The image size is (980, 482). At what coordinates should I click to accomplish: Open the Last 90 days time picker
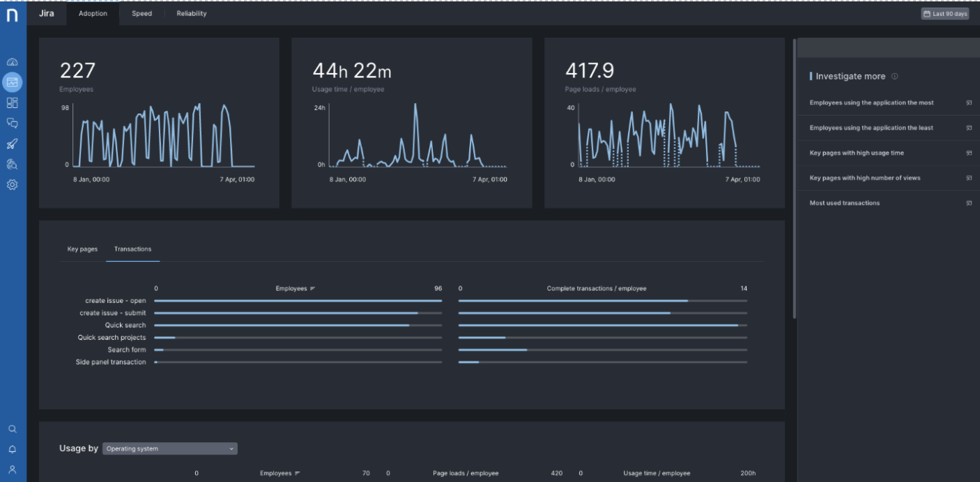(944, 14)
